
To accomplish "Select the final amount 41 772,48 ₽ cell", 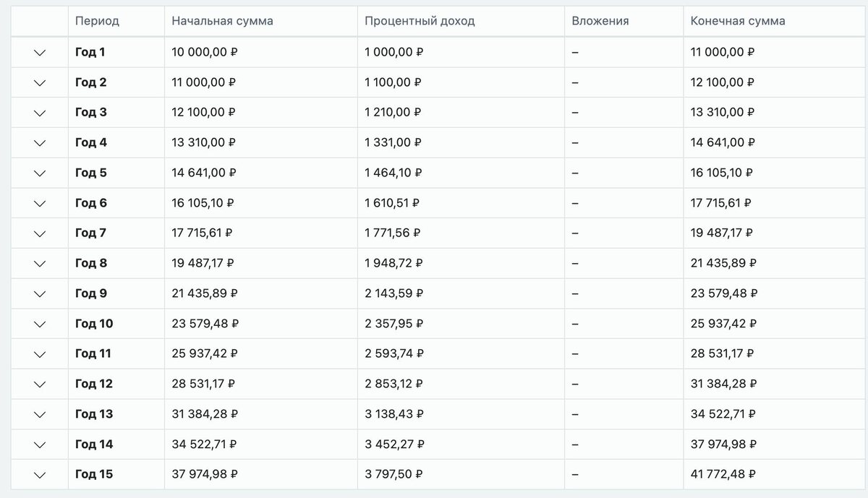I will click(723, 475).
